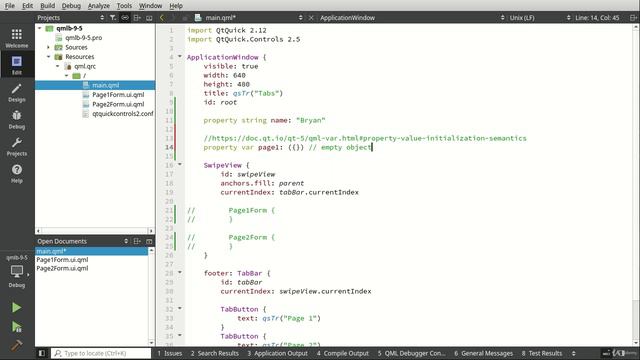
Task: Show the Compile Output pane
Action: tap(343, 353)
